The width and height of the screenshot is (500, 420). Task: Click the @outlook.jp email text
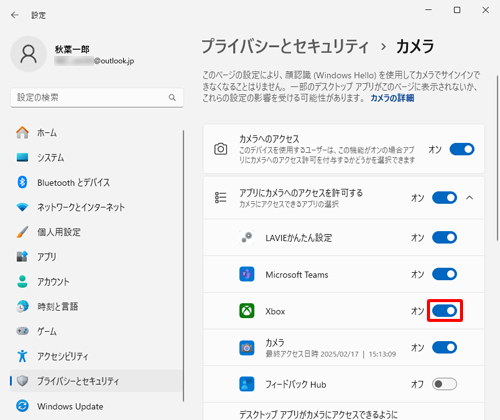(x=114, y=61)
